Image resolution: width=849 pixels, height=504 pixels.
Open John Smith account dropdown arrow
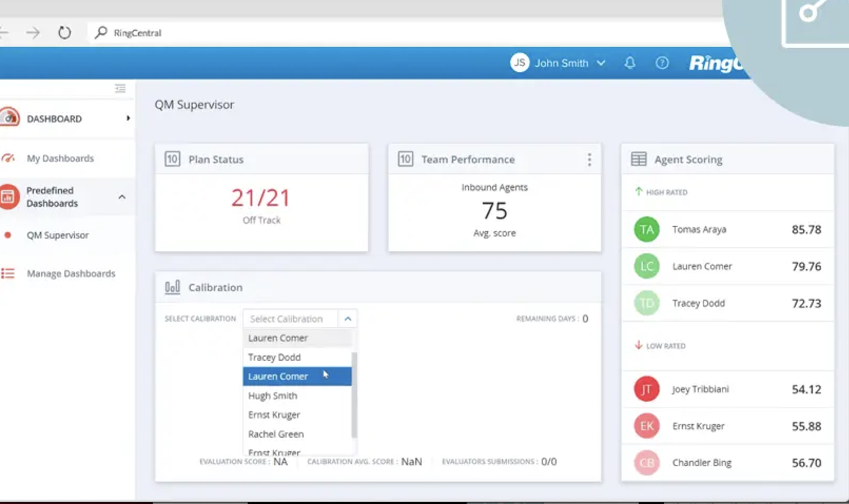(x=601, y=63)
